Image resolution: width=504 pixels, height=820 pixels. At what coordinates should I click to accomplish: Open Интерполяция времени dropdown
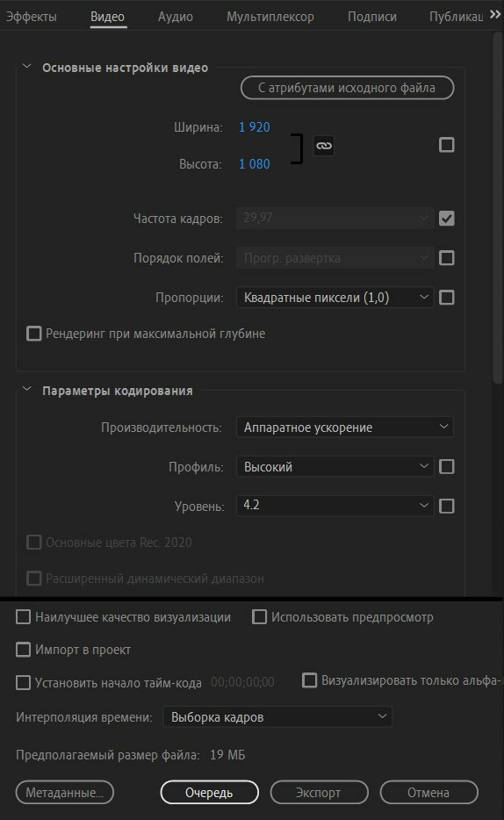(x=277, y=716)
